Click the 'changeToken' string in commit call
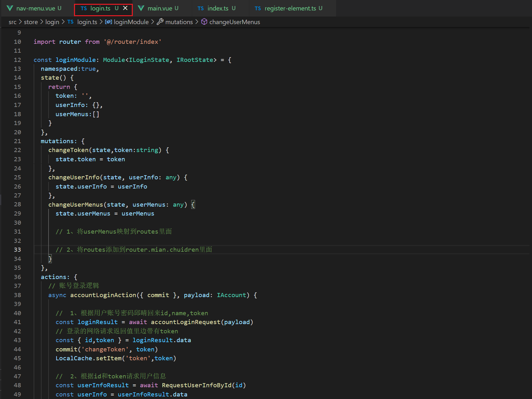Viewport: 532px width, 399px height. 105,349
